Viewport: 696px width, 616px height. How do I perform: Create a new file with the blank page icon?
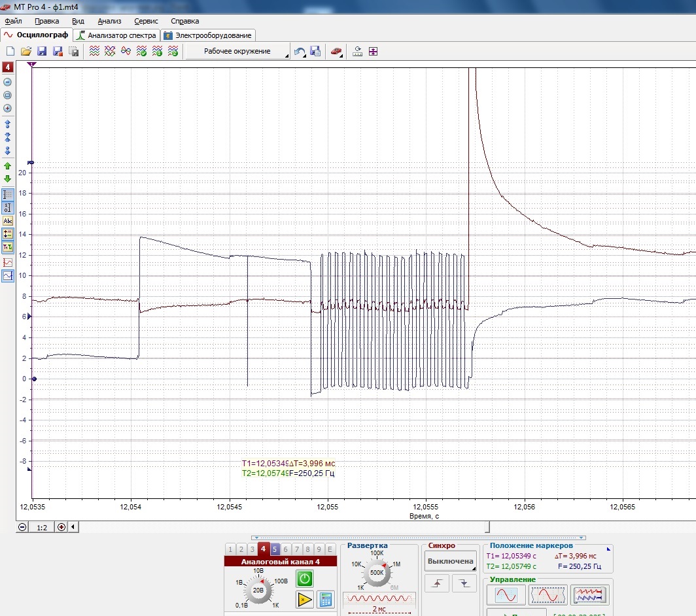[x=10, y=52]
